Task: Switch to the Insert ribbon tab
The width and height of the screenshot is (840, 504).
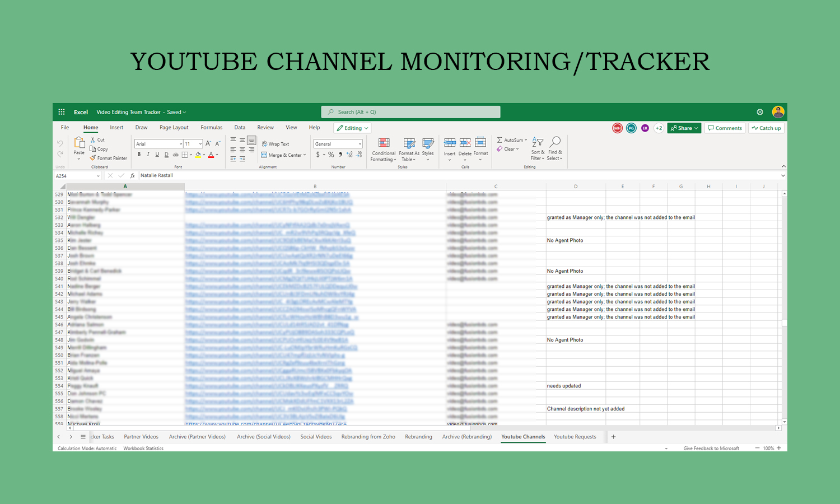Action: tap(116, 128)
